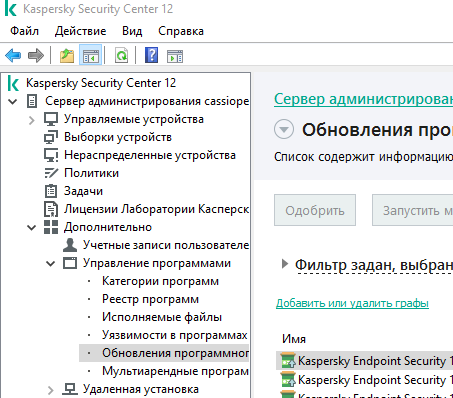This screenshot has width=453, height=398.
Task: Select Политики in tree
Action: click(x=91, y=173)
